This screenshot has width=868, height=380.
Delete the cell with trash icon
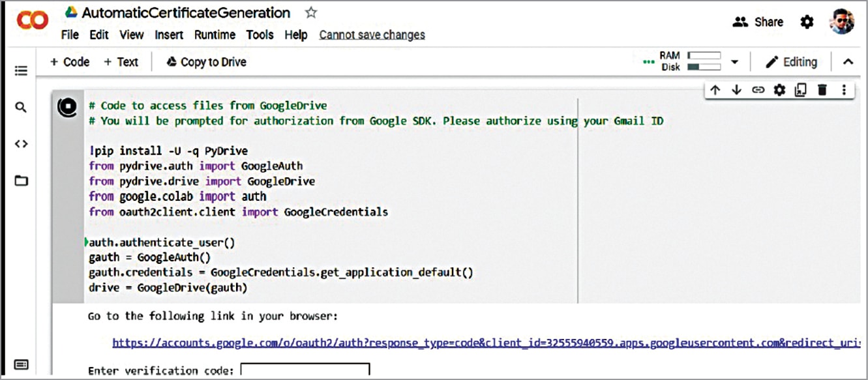tap(822, 91)
